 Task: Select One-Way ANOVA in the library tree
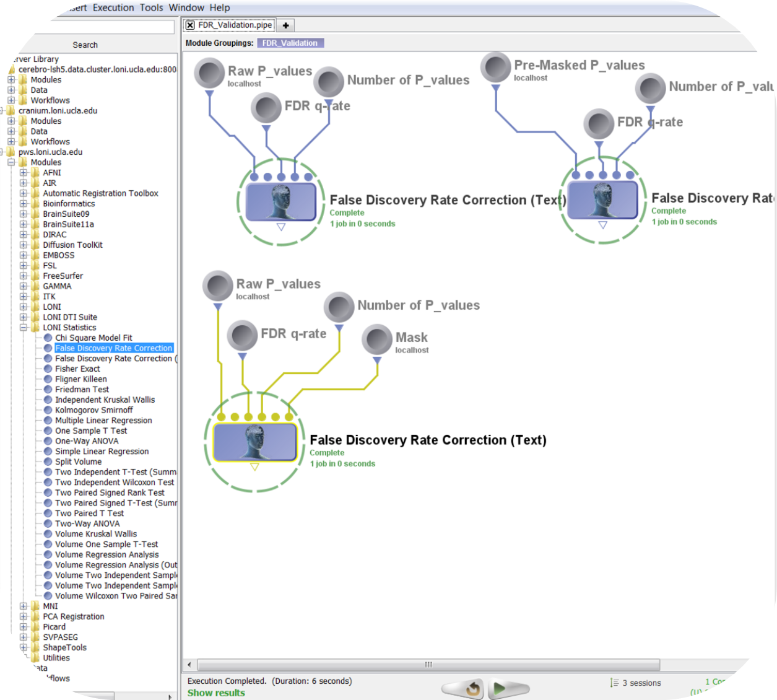(87, 441)
